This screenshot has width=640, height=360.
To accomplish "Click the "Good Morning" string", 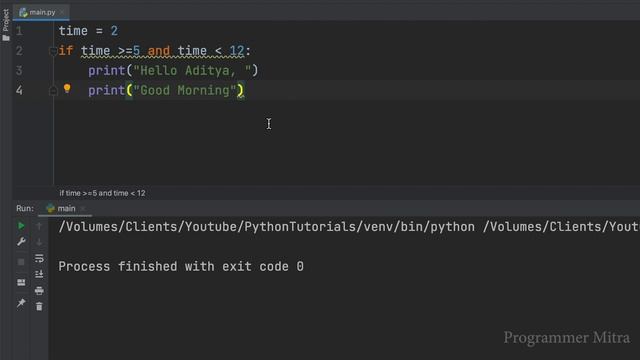I will coord(184,90).
